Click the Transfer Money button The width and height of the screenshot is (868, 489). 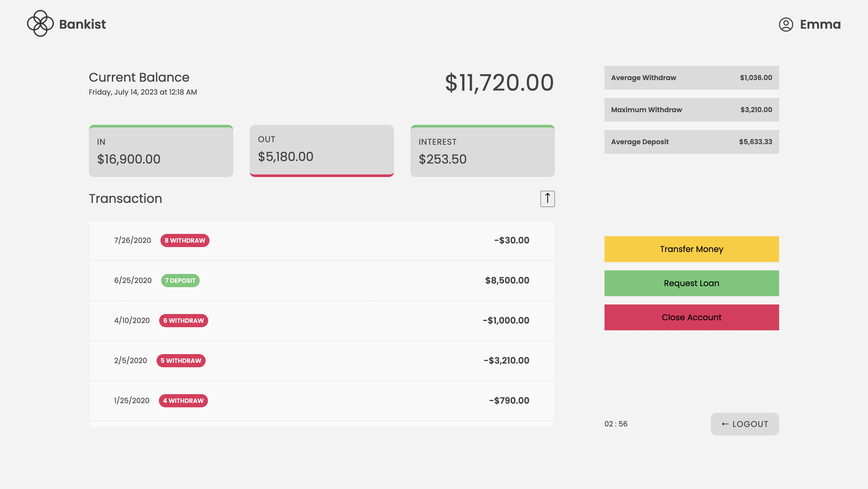click(692, 249)
